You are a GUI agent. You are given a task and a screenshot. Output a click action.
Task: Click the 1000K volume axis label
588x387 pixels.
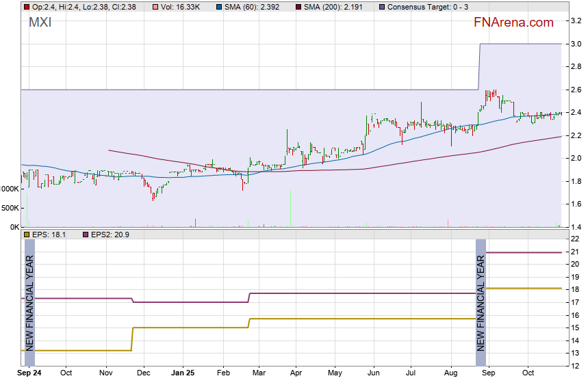pos(9,189)
